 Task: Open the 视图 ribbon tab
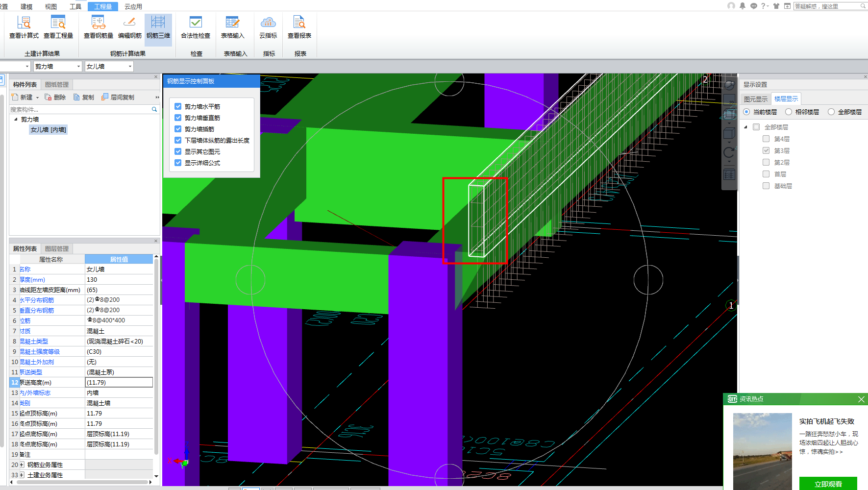(x=51, y=6)
